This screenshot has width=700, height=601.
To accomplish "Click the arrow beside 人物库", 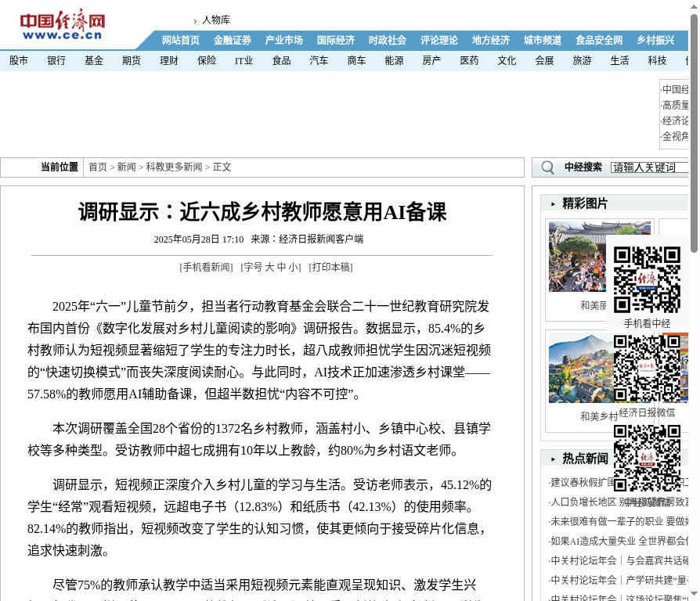I will pyautogui.click(x=195, y=20).
